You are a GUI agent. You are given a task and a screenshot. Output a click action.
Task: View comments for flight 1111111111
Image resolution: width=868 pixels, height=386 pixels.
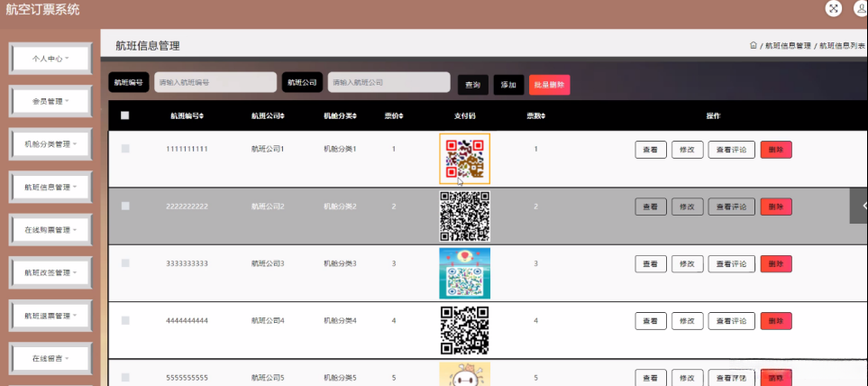pos(731,150)
